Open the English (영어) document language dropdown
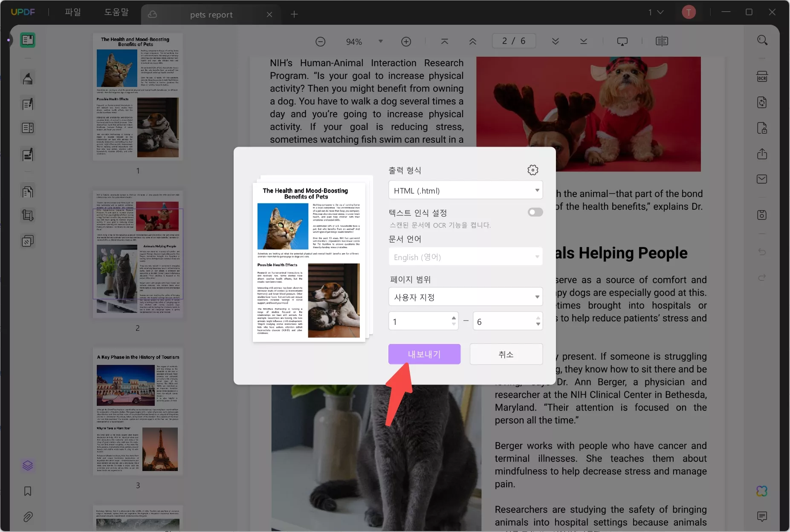 [x=466, y=257]
